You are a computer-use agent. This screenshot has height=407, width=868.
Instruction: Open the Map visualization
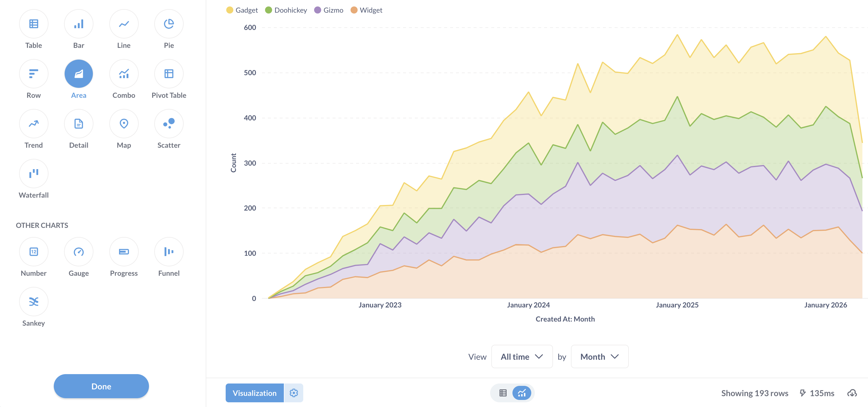click(124, 123)
